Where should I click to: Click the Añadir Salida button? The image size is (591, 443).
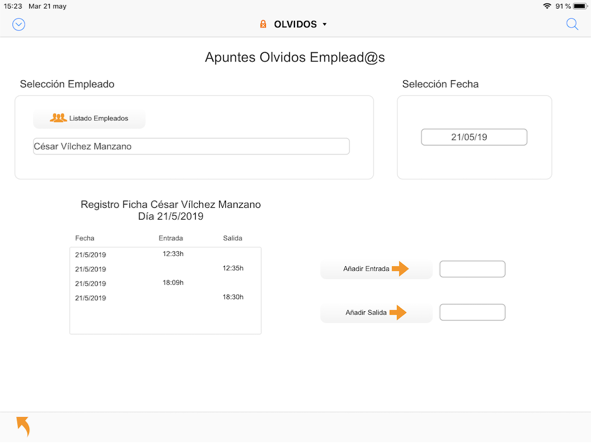click(x=376, y=313)
